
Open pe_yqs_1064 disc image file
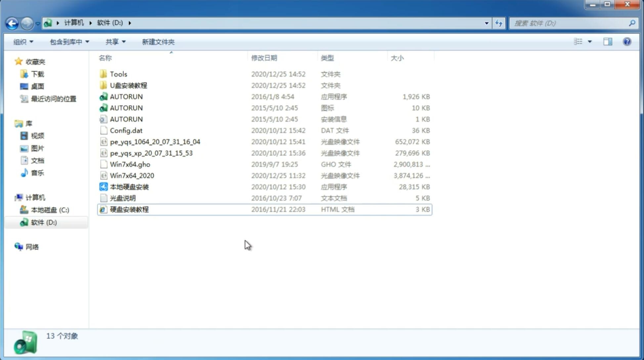[x=155, y=142]
